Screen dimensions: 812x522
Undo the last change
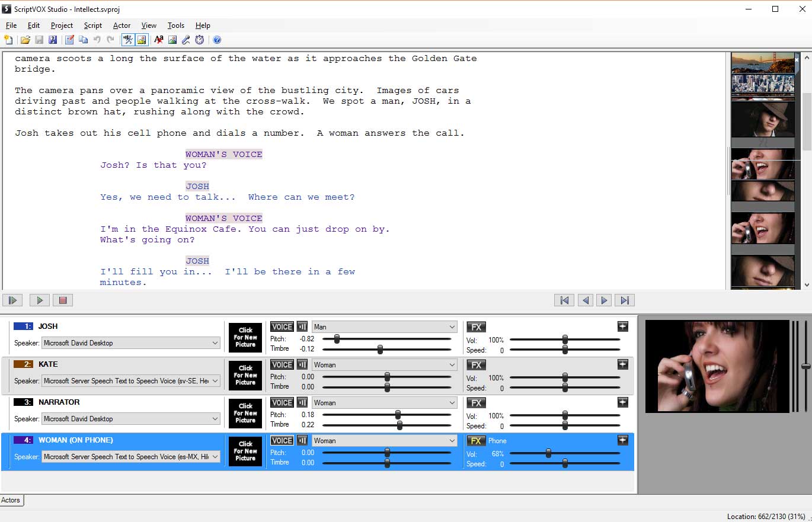pyautogui.click(x=97, y=40)
